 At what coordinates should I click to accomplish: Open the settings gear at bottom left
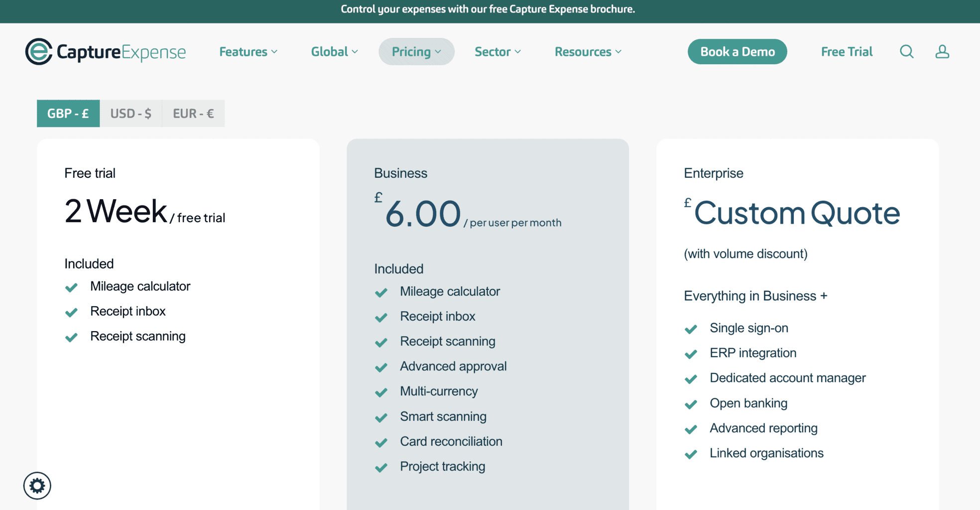(37, 486)
